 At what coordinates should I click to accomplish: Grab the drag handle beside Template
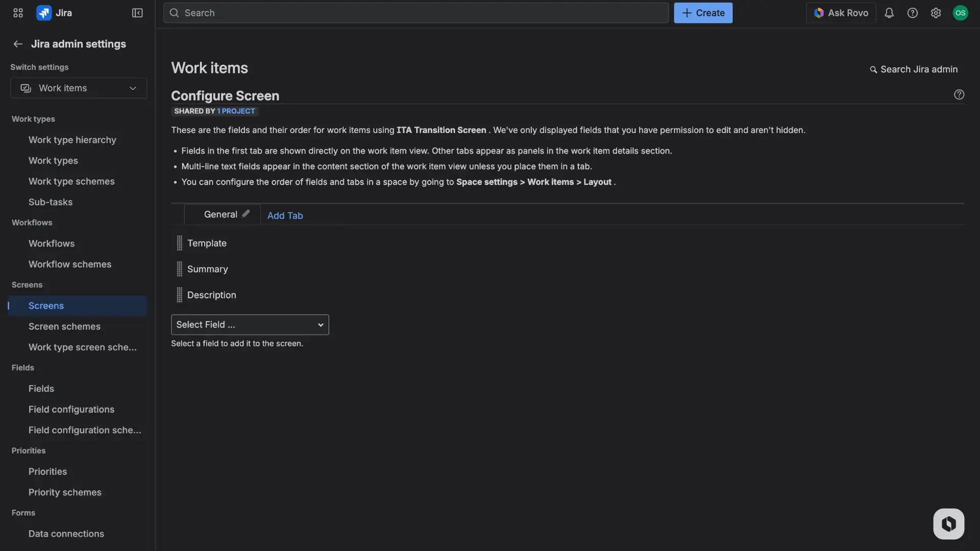[x=179, y=243]
